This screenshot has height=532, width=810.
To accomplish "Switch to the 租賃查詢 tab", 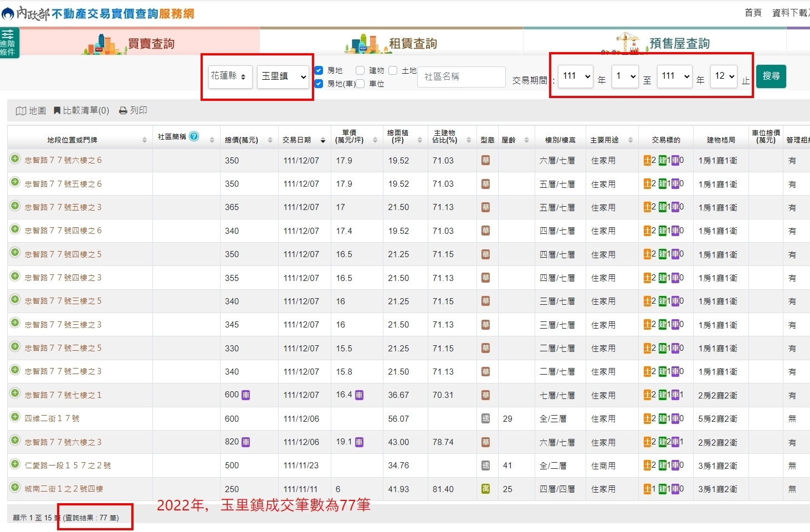I will click(391, 43).
